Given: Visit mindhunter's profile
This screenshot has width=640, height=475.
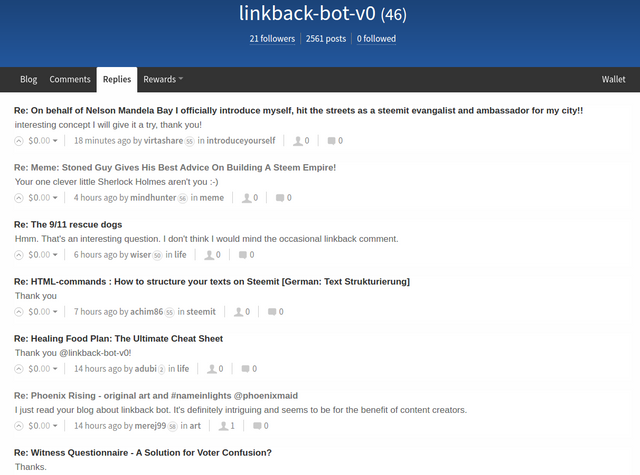Looking at the screenshot, I should point(153,198).
